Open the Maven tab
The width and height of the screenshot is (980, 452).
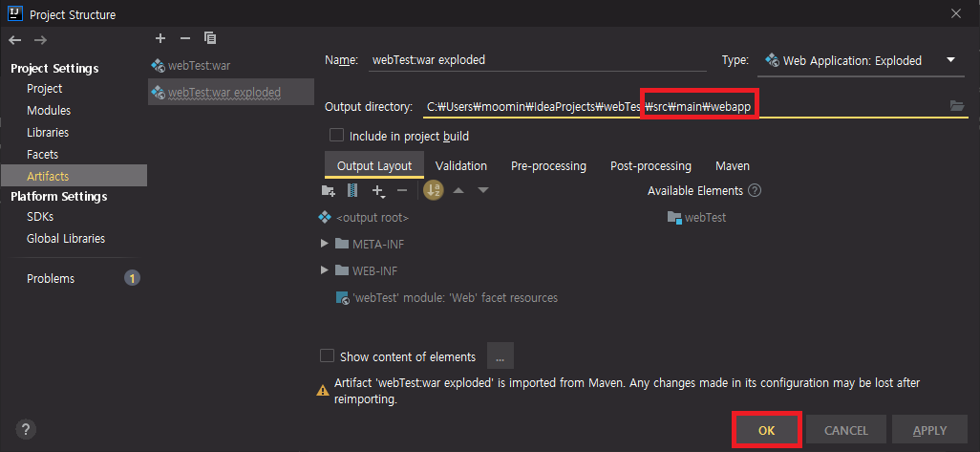tap(733, 165)
